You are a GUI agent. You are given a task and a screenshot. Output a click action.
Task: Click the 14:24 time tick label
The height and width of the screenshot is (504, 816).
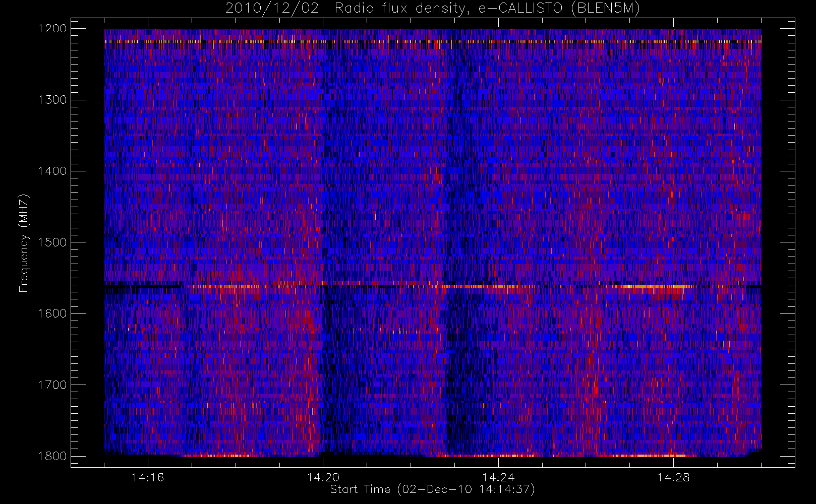pos(498,477)
